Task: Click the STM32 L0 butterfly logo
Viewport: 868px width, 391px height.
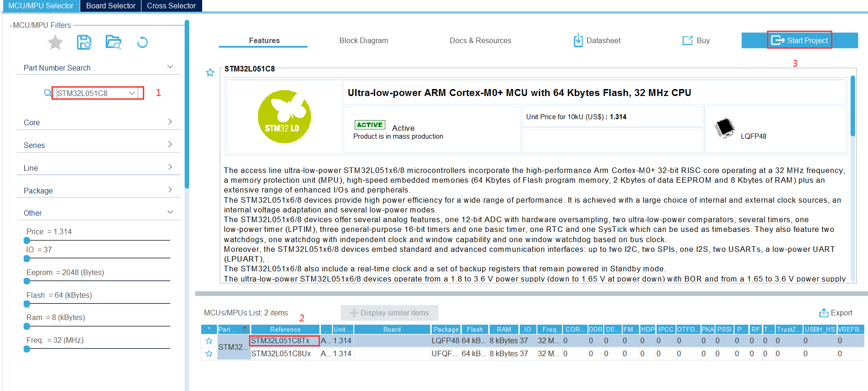Action: (x=284, y=116)
